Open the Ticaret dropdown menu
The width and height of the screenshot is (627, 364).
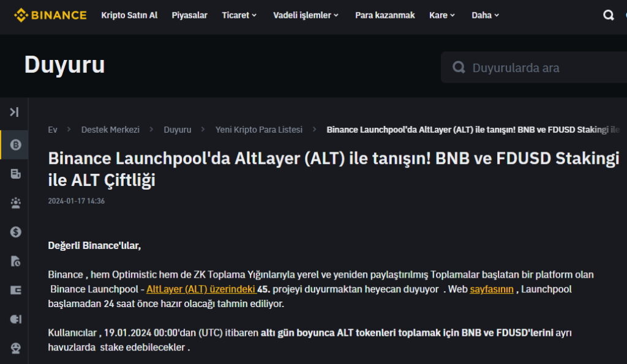[x=239, y=15]
